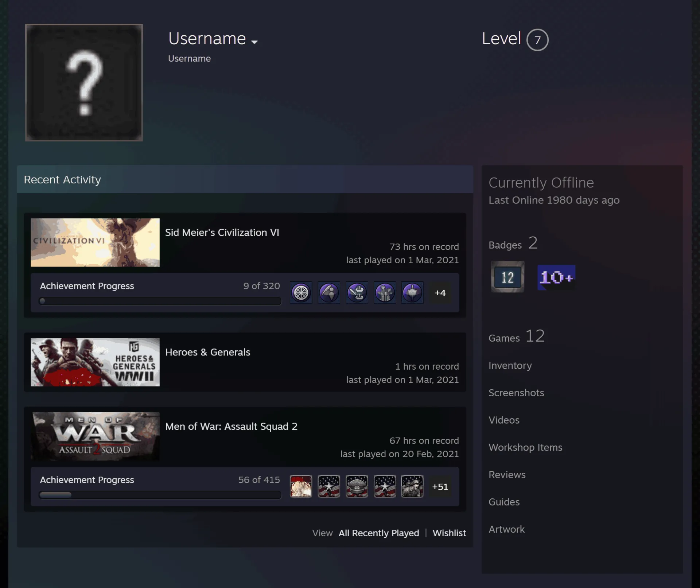Click the Civilization VI achievement progress bar
The image size is (700, 588).
pos(160,301)
